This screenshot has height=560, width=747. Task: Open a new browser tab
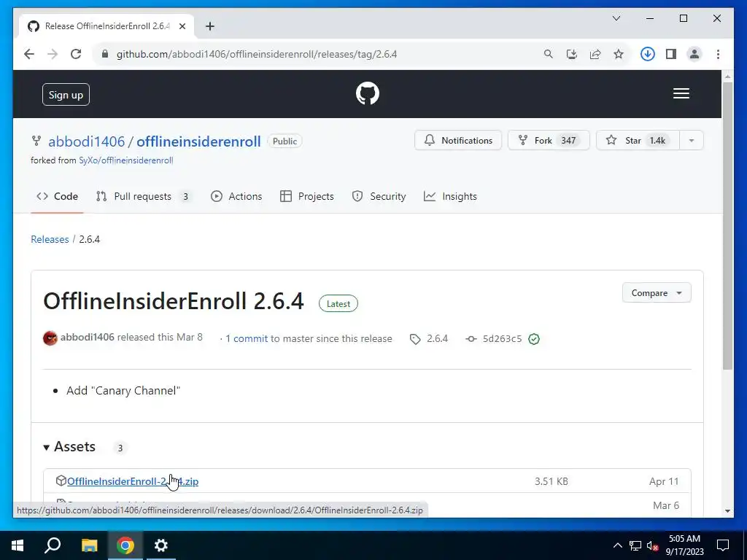pos(209,26)
